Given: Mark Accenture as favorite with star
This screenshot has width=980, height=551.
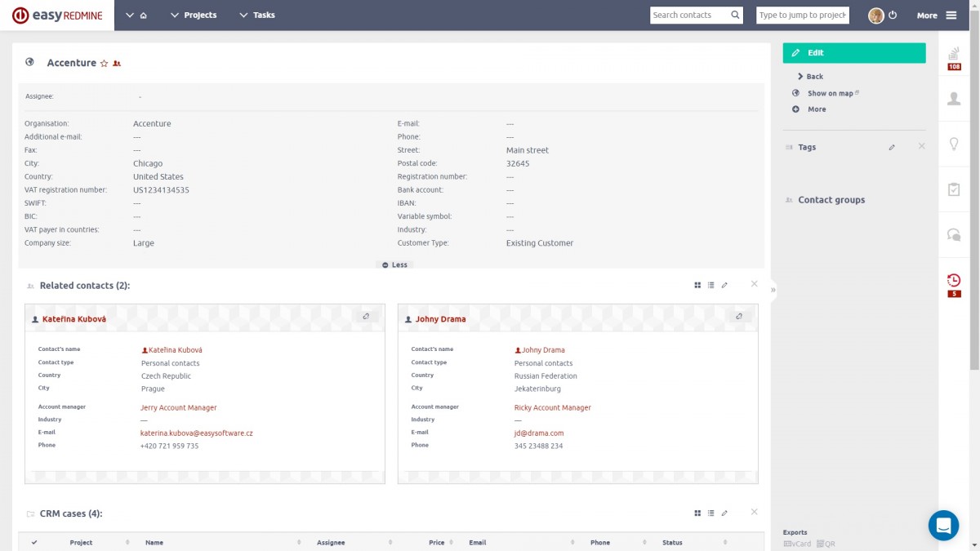Looking at the screenshot, I should point(104,63).
